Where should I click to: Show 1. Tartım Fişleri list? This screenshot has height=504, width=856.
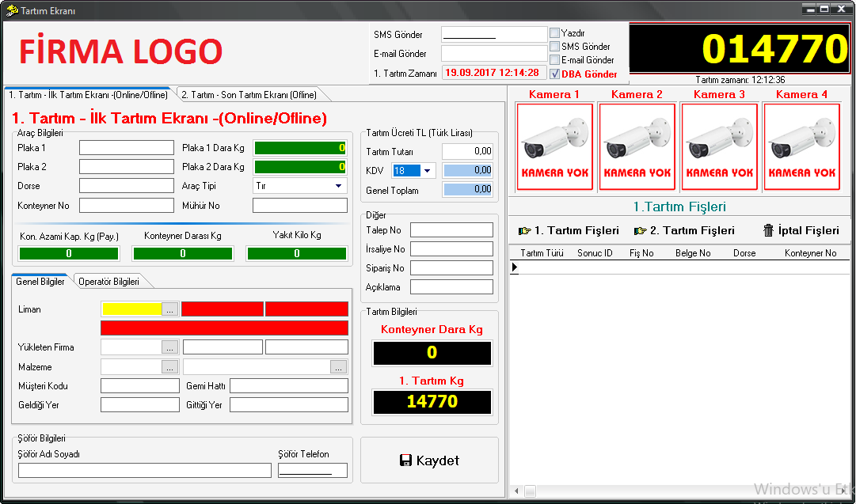[x=569, y=230]
